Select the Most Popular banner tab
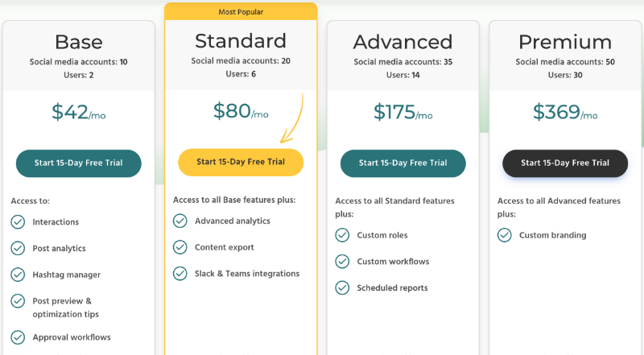 (241, 12)
